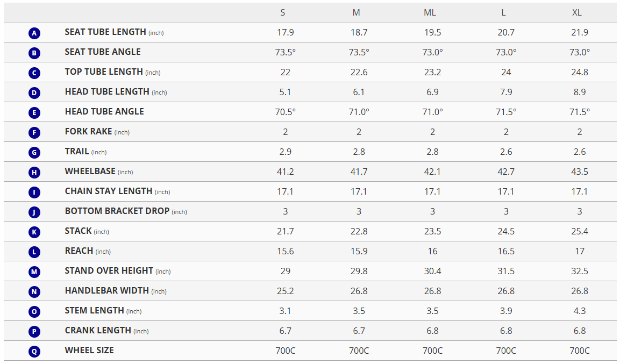Click the M size column header

click(357, 12)
